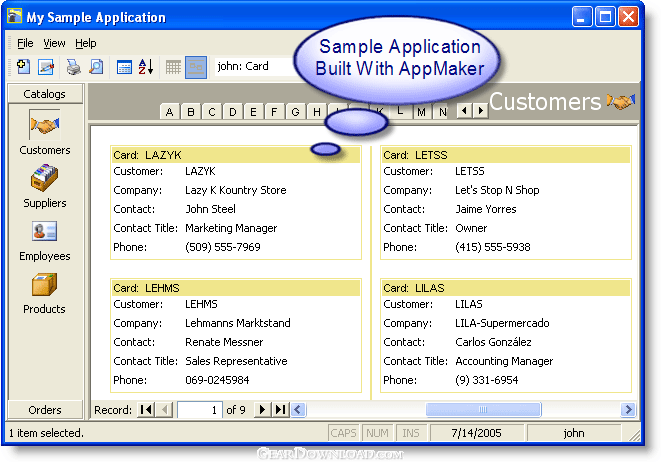Click contact name John Steel
This screenshot has width=661, height=462.
pos(210,209)
